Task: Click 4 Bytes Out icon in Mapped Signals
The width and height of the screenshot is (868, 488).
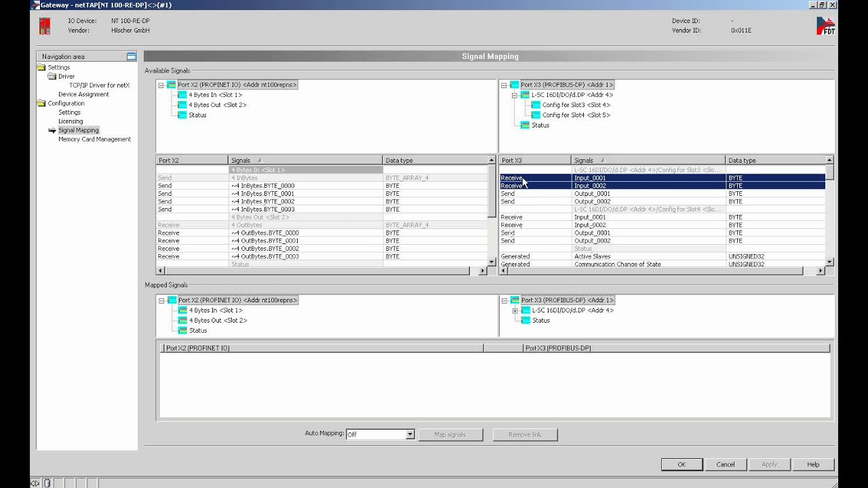Action: click(x=183, y=321)
